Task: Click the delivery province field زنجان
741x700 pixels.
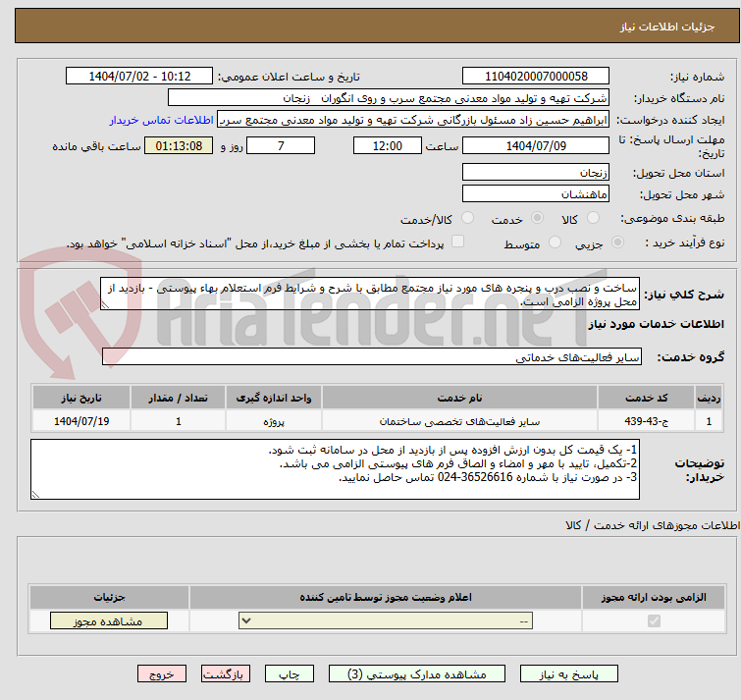Action: (536, 172)
